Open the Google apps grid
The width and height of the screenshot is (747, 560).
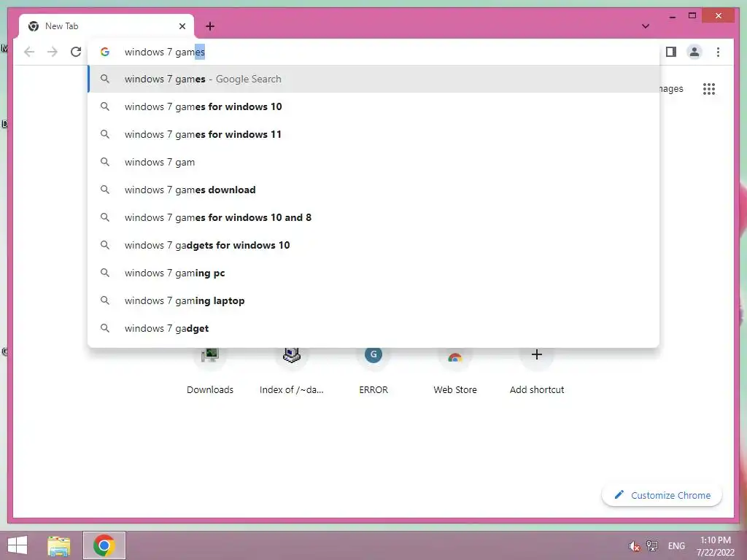(709, 88)
